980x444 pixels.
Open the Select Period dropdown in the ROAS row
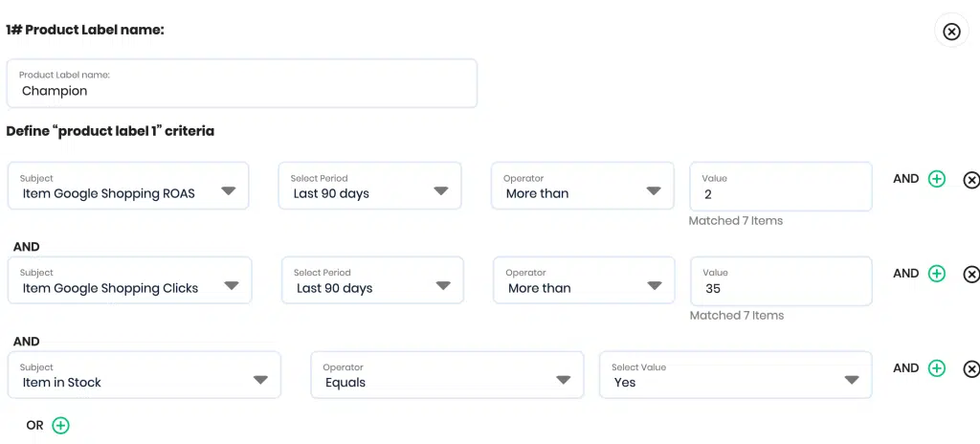370,186
